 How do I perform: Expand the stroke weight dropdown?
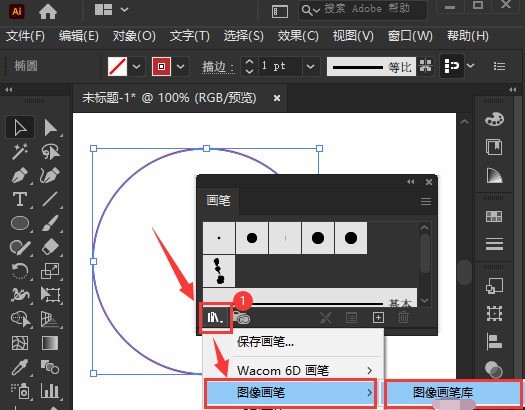tap(311, 66)
